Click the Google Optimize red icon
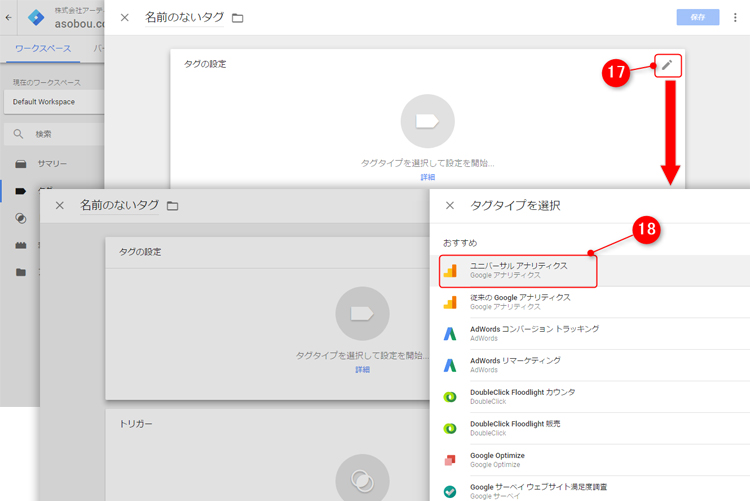 pos(450,460)
